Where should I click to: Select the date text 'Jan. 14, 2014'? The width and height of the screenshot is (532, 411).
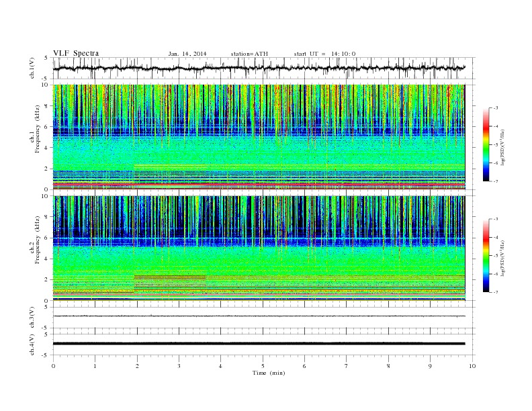[x=187, y=54]
